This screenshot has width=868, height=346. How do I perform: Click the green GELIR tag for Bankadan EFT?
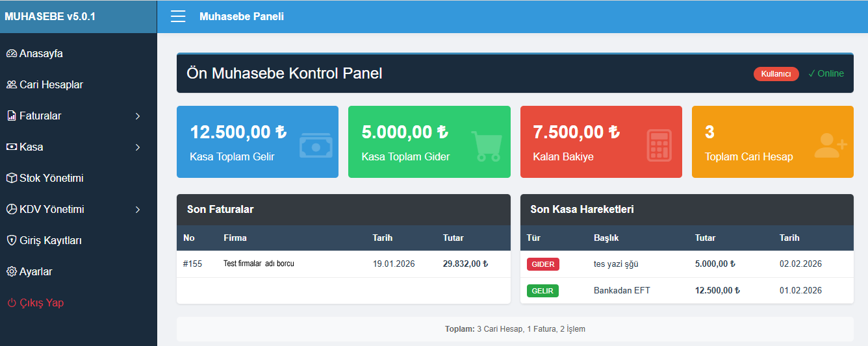point(542,291)
